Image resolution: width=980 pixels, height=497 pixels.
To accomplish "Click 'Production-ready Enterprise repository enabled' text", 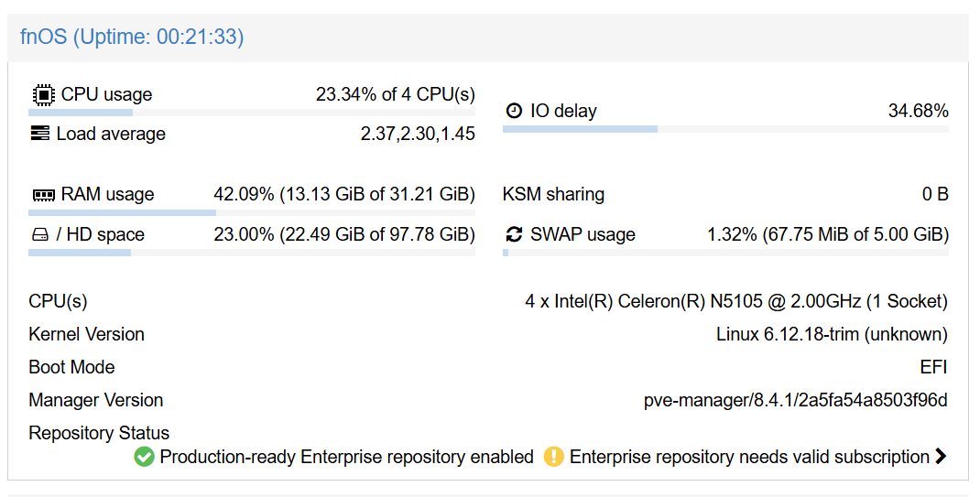I will tap(347, 457).
